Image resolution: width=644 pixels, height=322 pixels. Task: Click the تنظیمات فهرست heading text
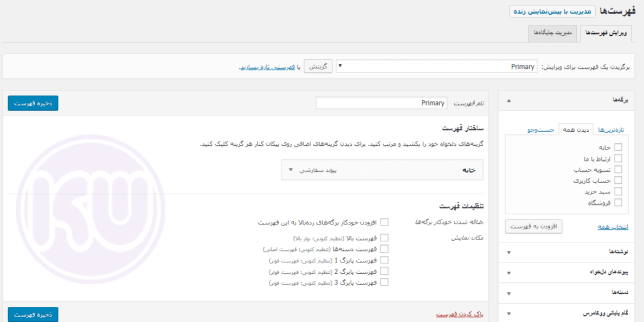462,205
